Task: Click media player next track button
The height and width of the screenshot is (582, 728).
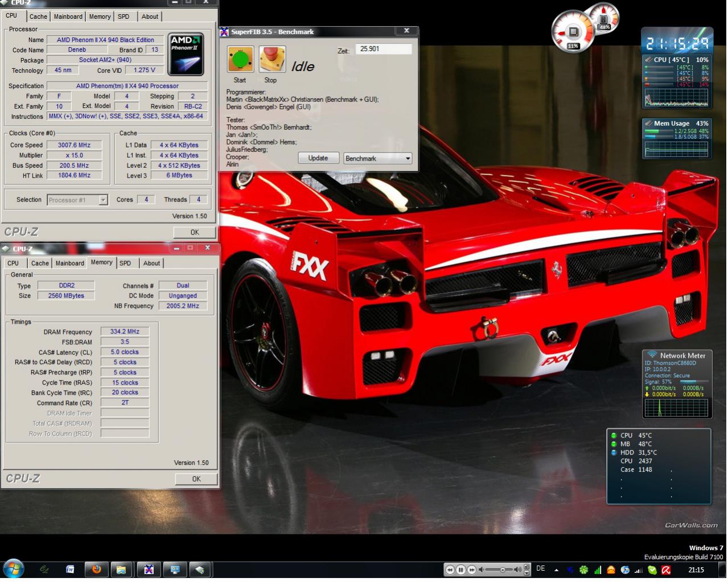Action: pyautogui.click(x=472, y=569)
